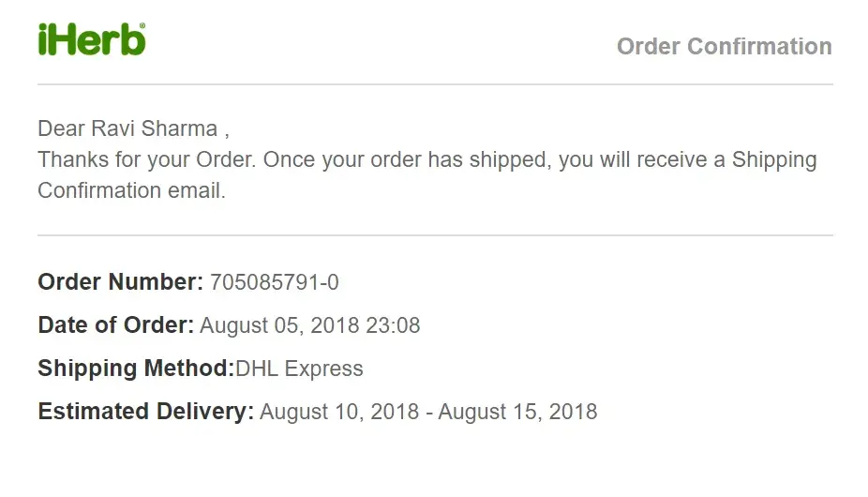Click the Order Number label
This screenshot has width=868, height=497.
point(120,281)
